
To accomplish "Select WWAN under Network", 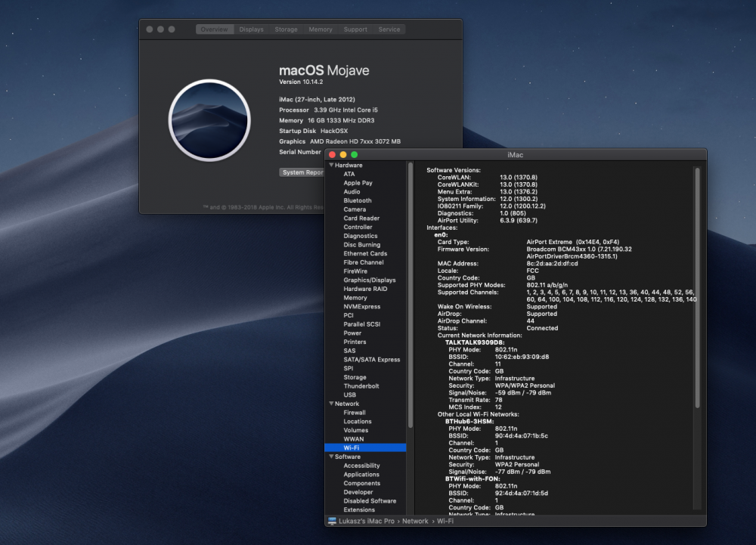I will [353, 439].
